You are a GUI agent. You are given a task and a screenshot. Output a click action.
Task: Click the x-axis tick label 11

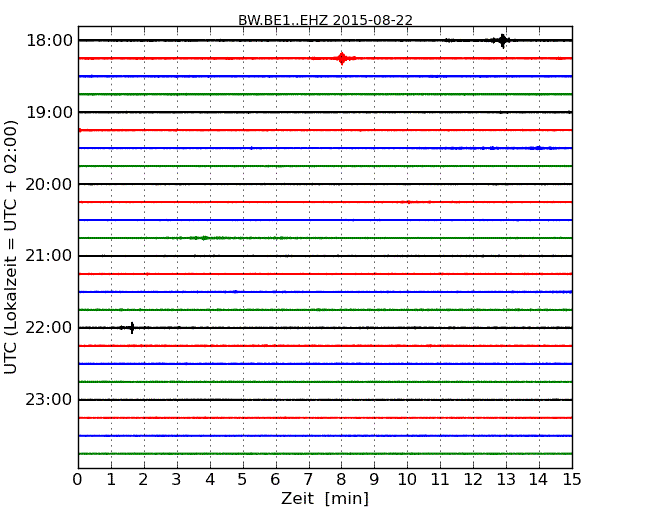(440, 480)
